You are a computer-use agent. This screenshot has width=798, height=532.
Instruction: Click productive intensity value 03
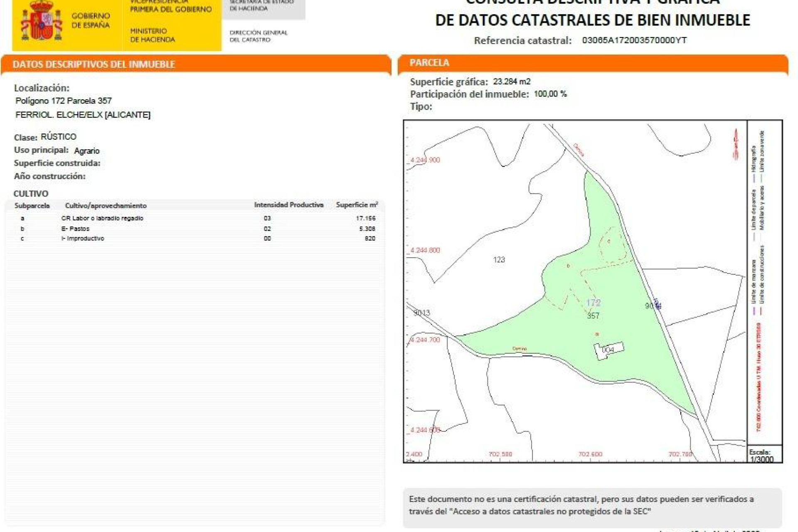pos(267,218)
